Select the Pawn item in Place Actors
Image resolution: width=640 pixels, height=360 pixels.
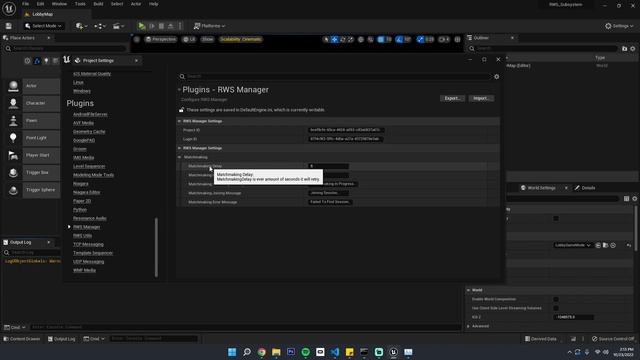coord(33,121)
